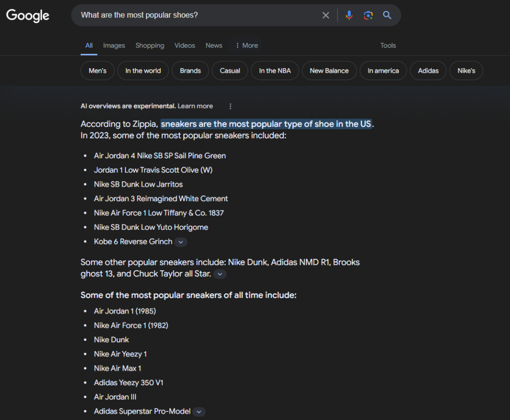Go to the News tab
This screenshot has width=510, height=420.
tap(214, 45)
